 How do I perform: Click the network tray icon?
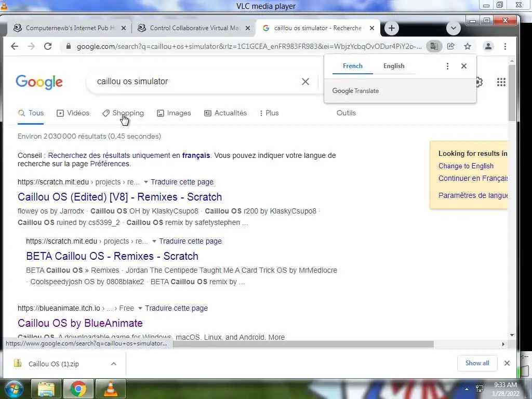point(480,389)
